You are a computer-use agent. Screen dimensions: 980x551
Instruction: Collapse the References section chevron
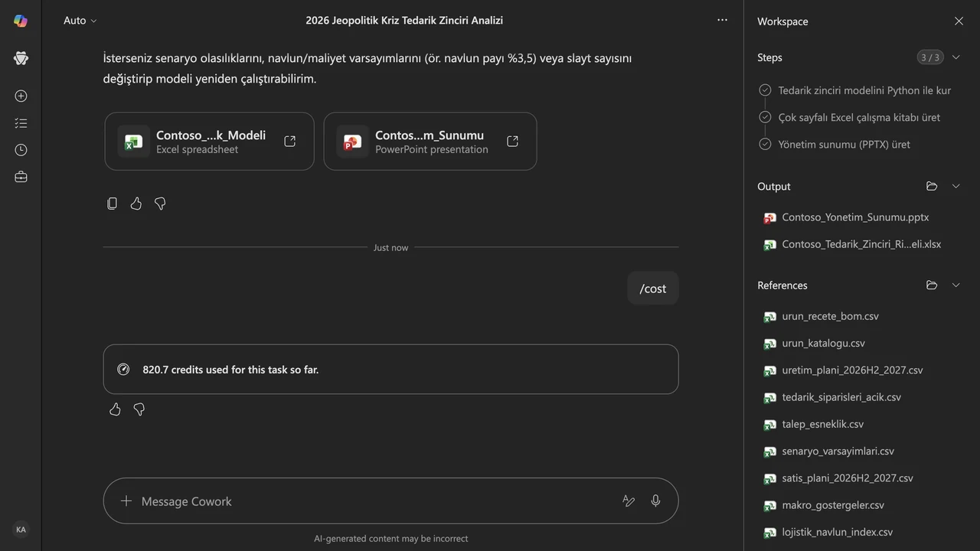click(x=955, y=285)
